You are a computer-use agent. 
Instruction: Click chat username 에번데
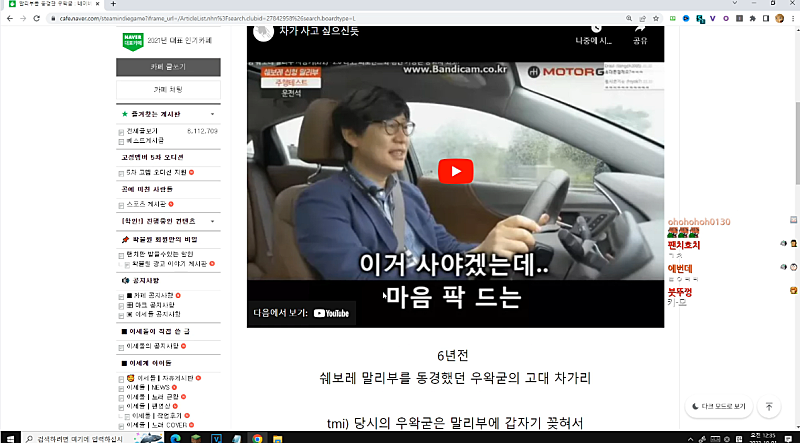point(680,268)
